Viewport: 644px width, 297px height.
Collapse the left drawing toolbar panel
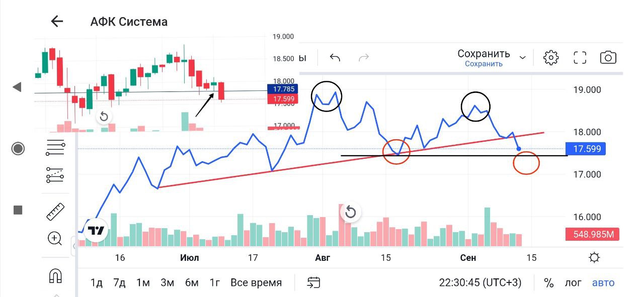[74, 246]
